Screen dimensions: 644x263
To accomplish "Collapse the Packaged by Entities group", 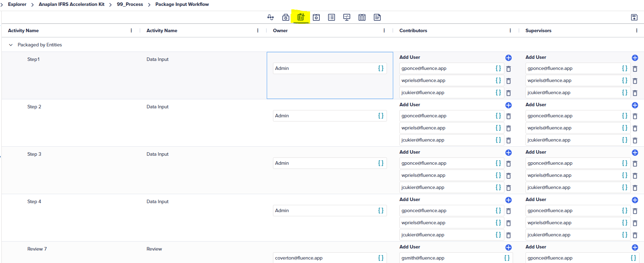I will [11, 45].
